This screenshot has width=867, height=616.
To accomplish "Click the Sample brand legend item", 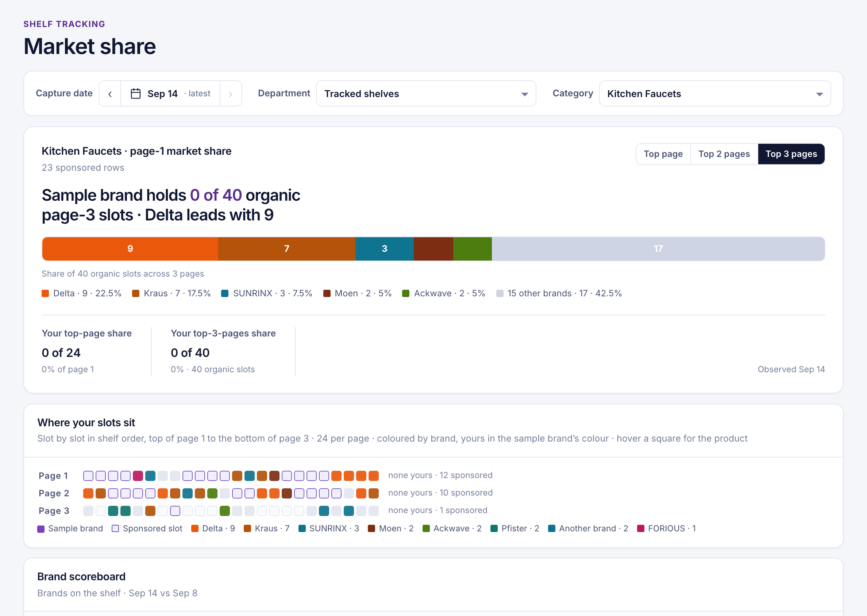I will tap(70, 528).
